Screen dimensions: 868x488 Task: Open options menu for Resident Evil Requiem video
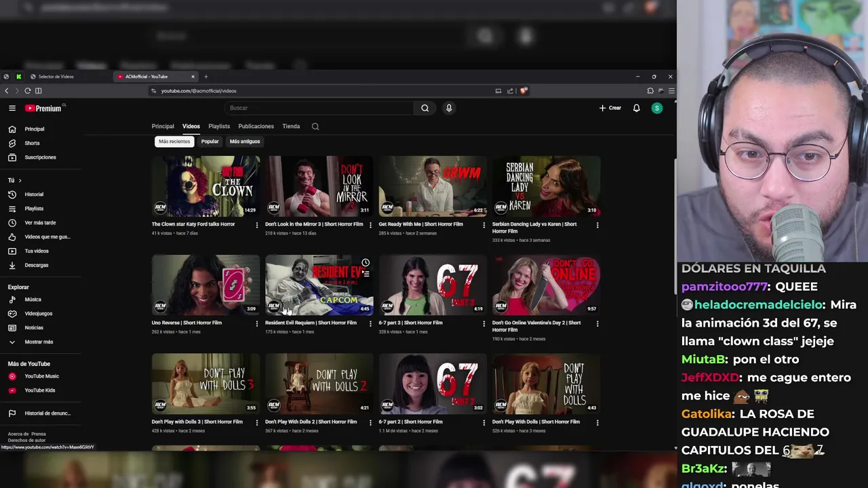tap(370, 324)
